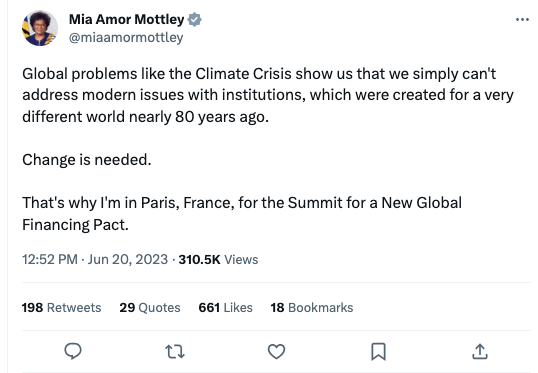Open Mia Amor Mottley's profile picture

[40, 28]
